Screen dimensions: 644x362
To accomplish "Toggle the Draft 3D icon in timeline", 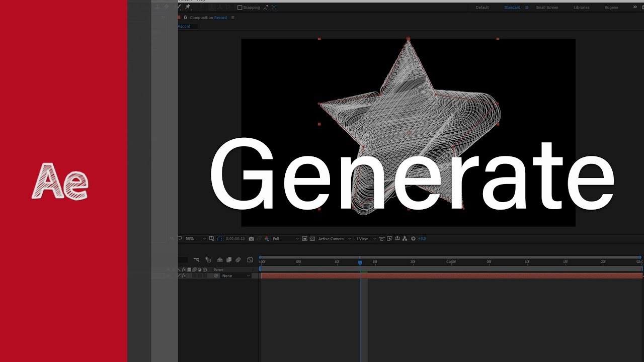I will (208, 260).
